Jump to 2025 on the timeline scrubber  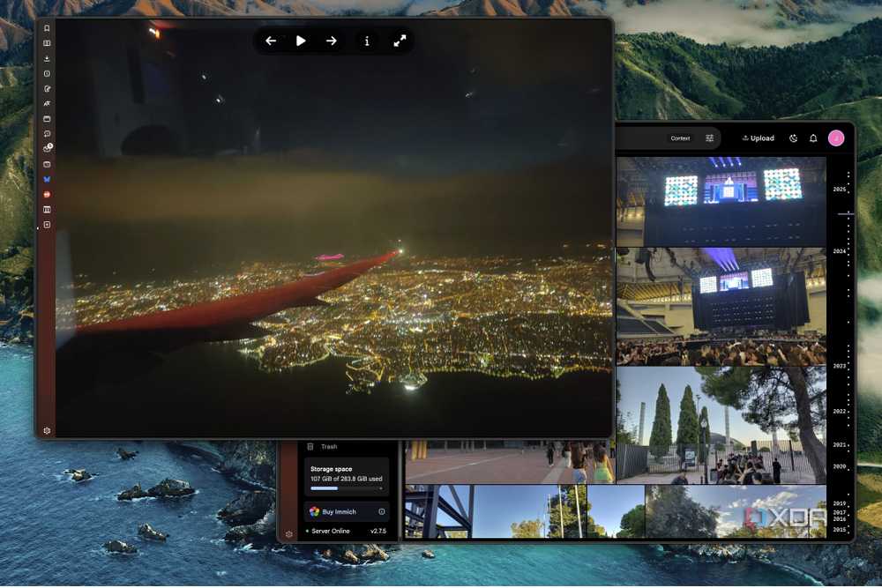point(840,190)
